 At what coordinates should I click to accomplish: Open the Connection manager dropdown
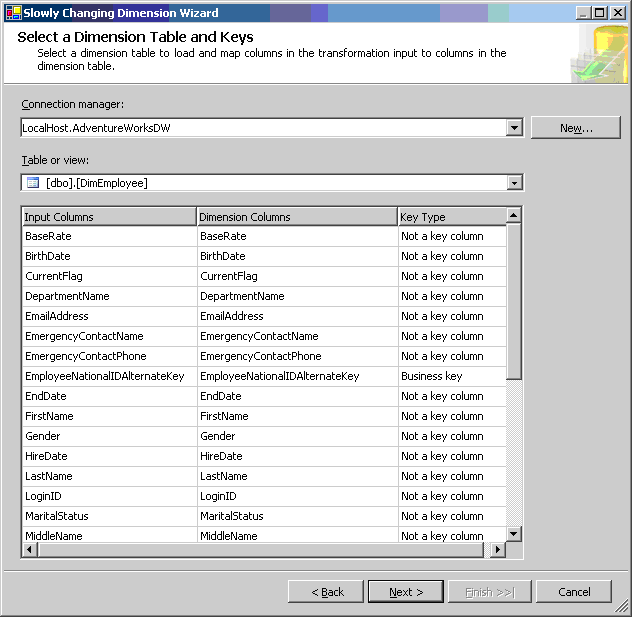coord(514,128)
